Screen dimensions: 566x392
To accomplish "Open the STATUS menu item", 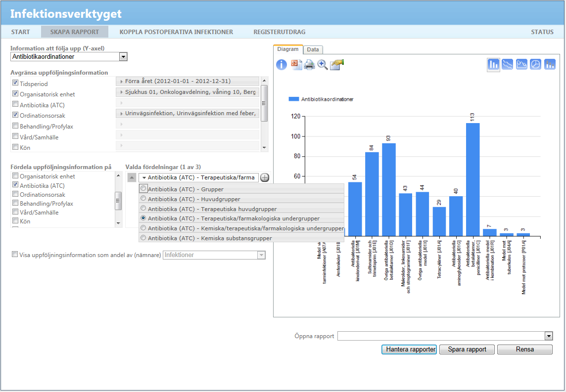I will point(542,32).
